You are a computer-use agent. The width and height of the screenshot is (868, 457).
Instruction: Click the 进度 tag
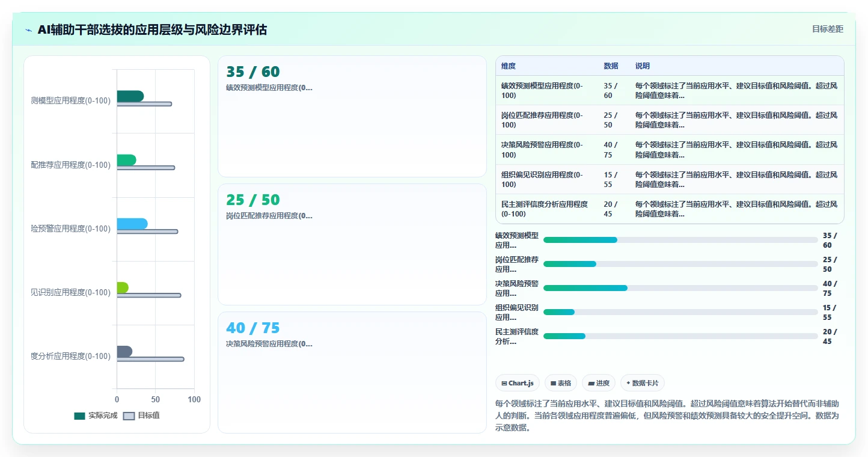pos(599,383)
